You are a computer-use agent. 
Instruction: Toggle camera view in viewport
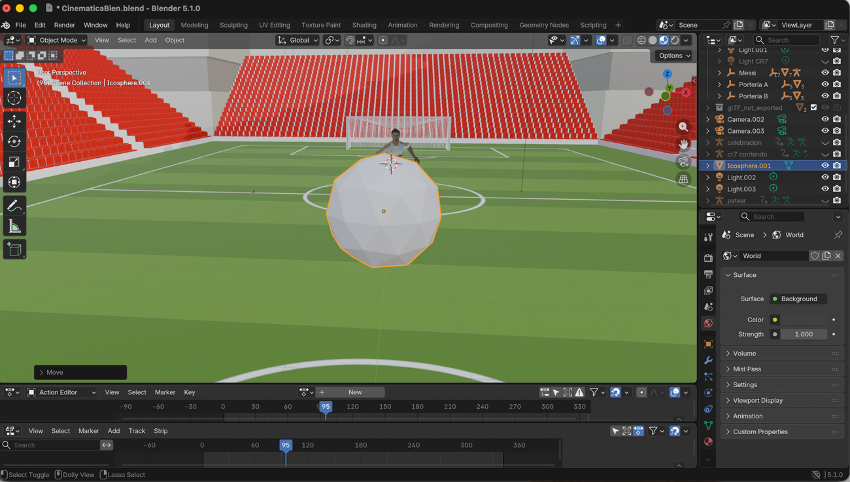pos(684,162)
